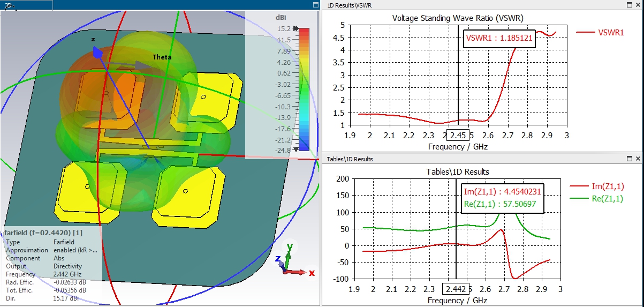Click the Frequency / GHz label under impedance plot
The width and height of the screenshot is (644, 307).
pyautogui.click(x=458, y=301)
